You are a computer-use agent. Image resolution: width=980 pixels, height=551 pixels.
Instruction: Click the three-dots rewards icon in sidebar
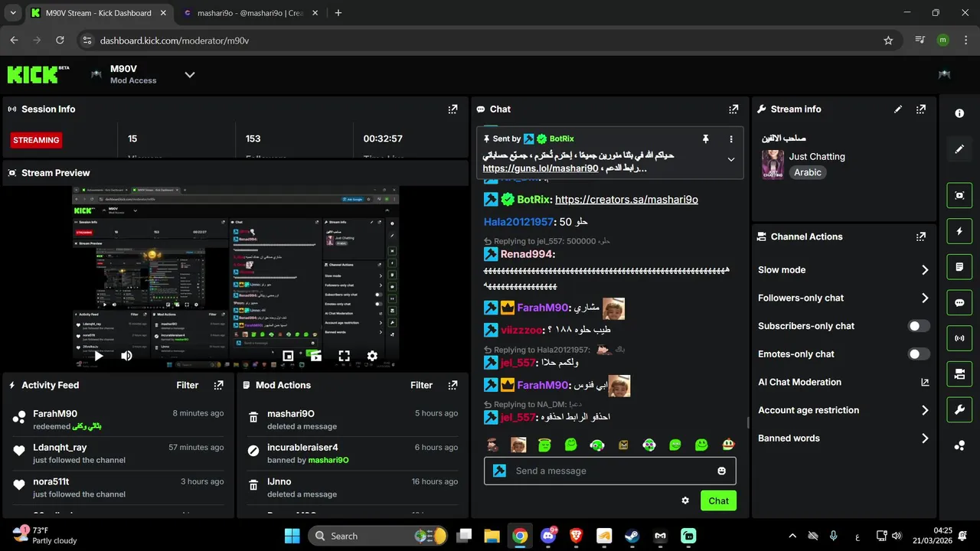(x=959, y=446)
